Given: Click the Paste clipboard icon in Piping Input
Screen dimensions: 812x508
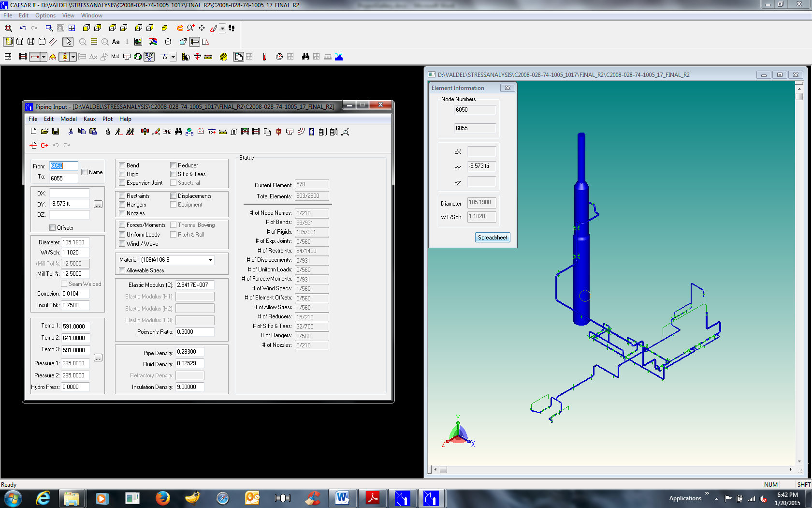Looking at the screenshot, I should pos(93,131).
